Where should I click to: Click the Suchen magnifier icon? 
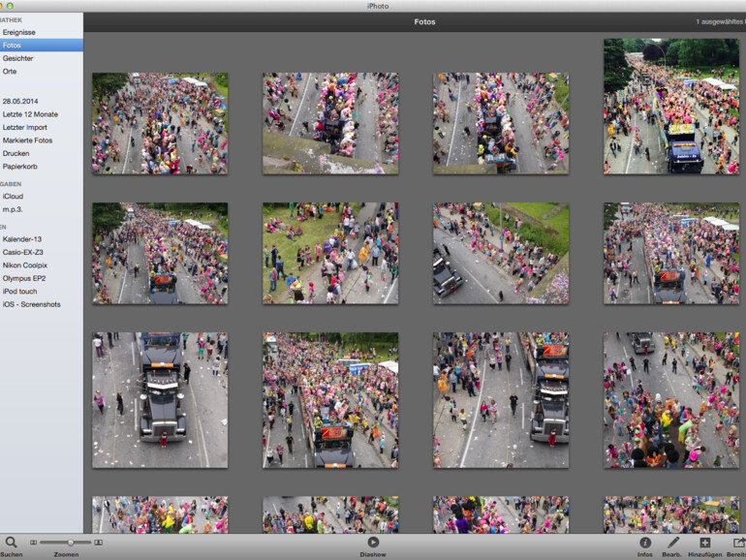click(x=11, y=543)
